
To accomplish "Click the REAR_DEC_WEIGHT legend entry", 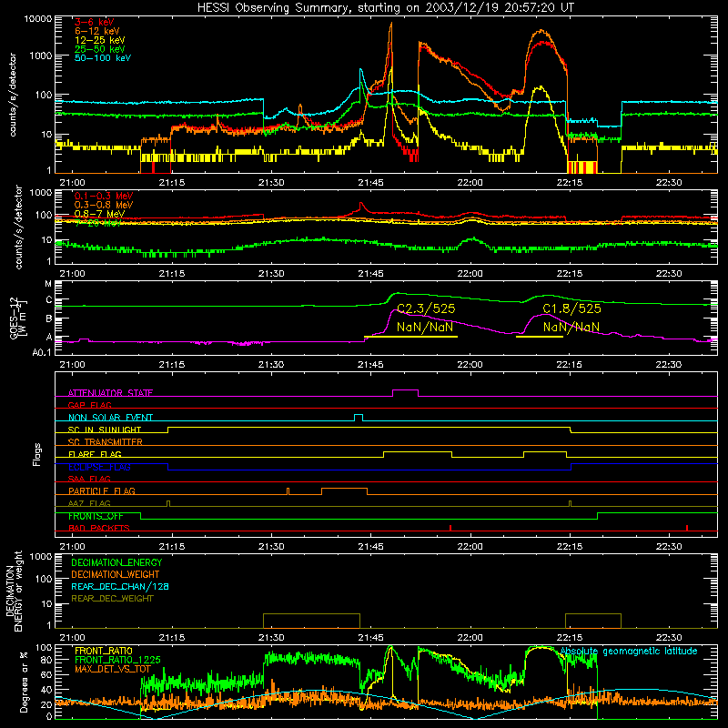I will coord(112,599).
